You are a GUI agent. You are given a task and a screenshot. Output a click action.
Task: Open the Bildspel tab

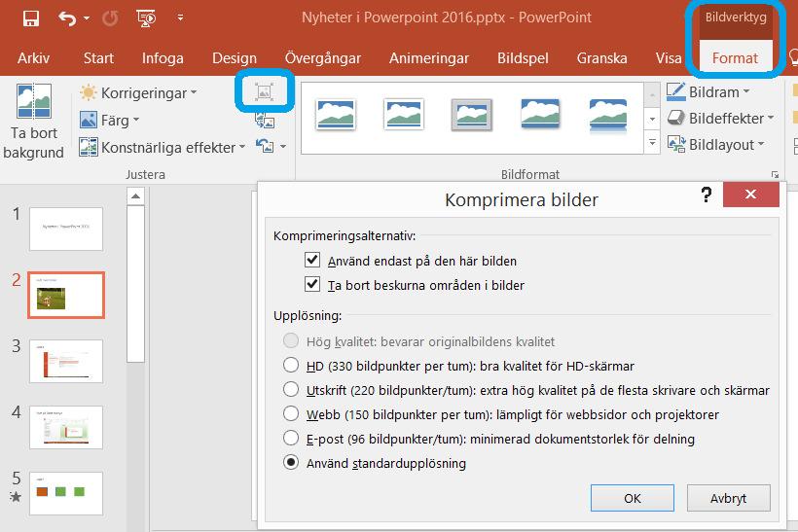pos(523,58)
